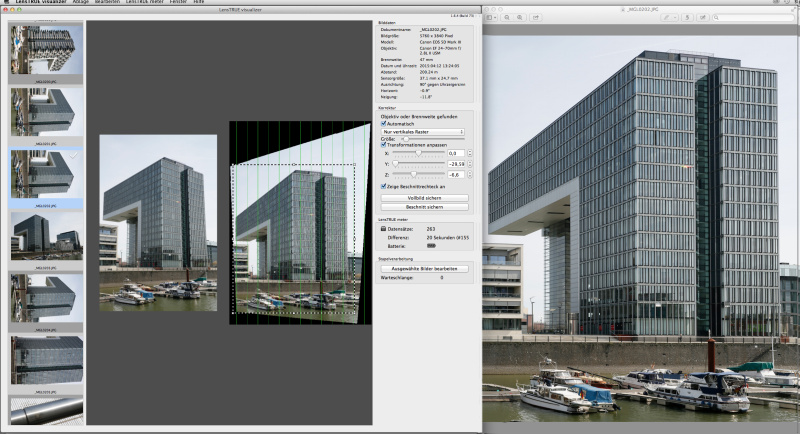Click the fullscreen arrows icon in Preview window

pos(791,9)
